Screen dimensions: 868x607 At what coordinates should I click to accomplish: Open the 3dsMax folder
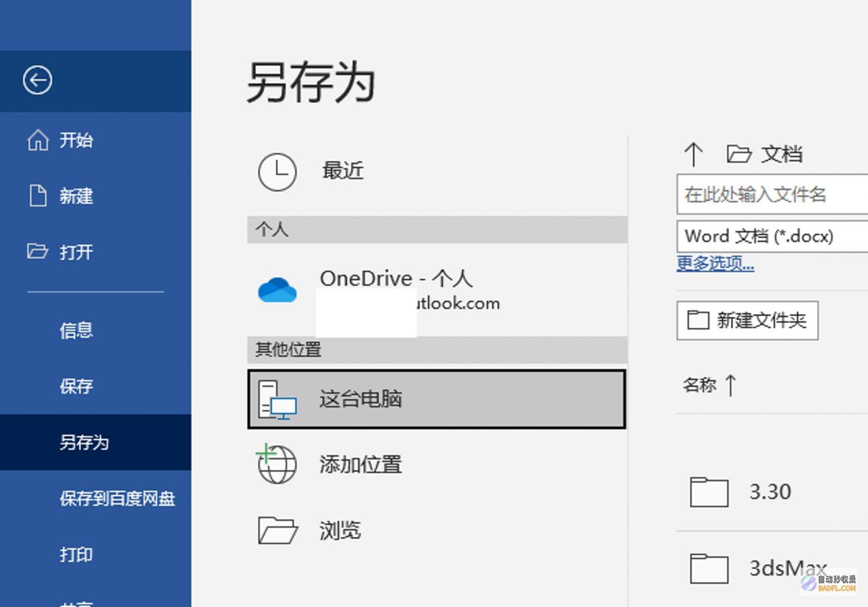pyautogui.click(x=788, y=568)
